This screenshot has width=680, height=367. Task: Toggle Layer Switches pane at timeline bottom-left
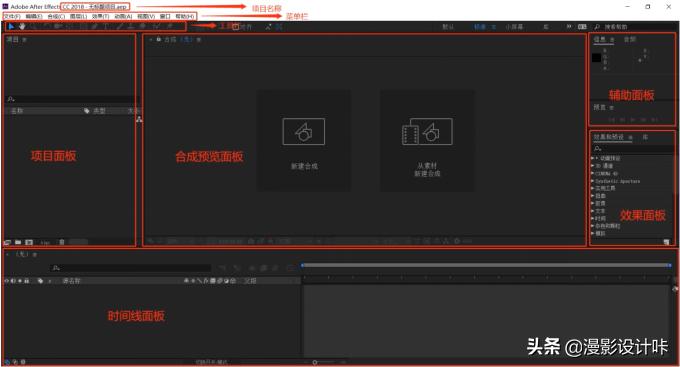click(x=7, y=362)
